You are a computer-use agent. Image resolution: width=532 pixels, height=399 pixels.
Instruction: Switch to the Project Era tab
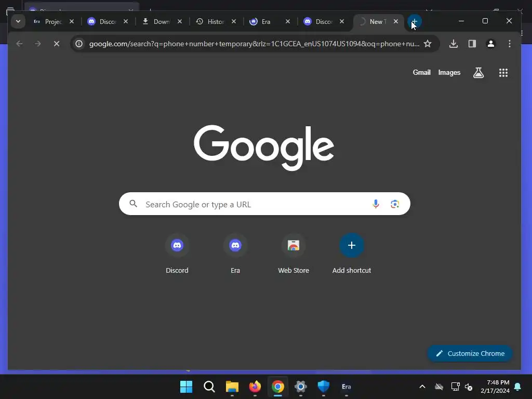pos(48,21)
